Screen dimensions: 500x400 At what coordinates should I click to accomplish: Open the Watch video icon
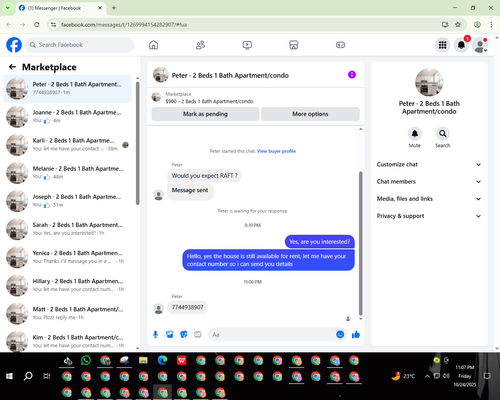tap(247, 45)
